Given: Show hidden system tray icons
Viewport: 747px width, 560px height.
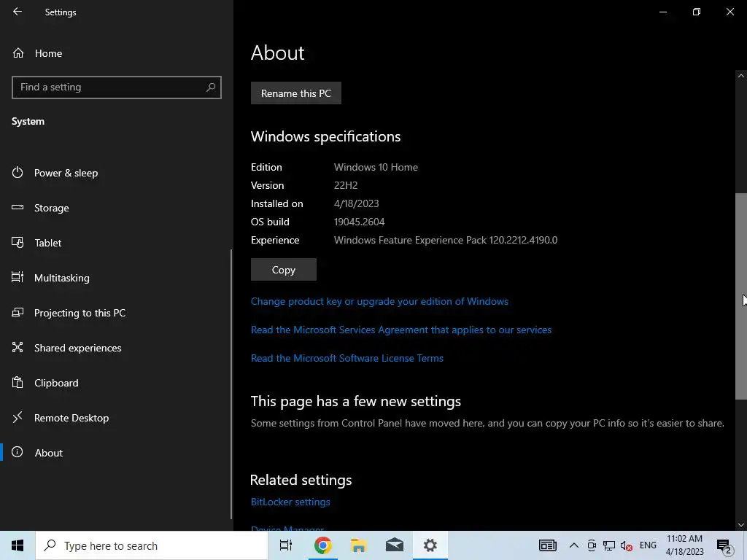Looking at the screenshot, I should click(574, 545).
